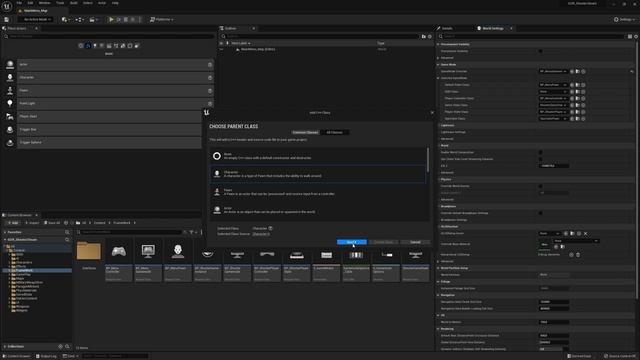Viewport: 640px width, 360px height.
Task: Save the current level using the save icon
Action: point(7,20)
